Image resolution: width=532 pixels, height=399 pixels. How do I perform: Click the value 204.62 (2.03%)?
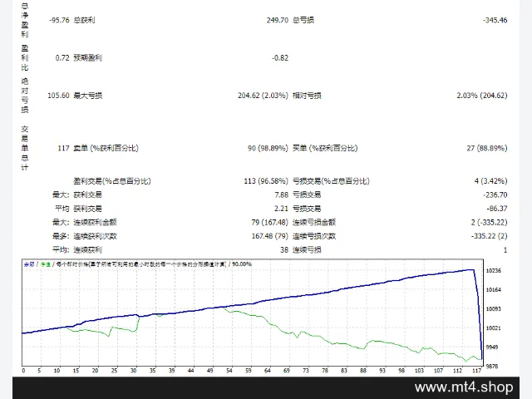263,96
